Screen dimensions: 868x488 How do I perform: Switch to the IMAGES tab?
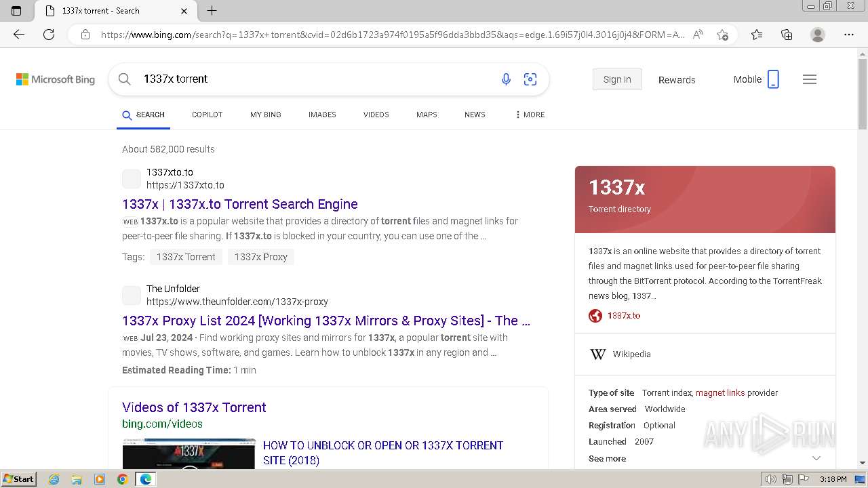(x=322, y=115)
